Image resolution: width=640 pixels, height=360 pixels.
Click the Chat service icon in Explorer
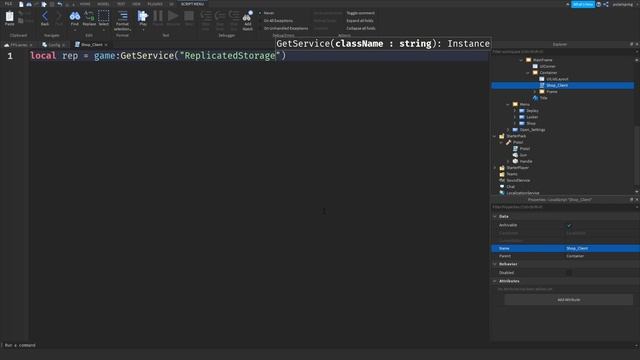[502, 187]
